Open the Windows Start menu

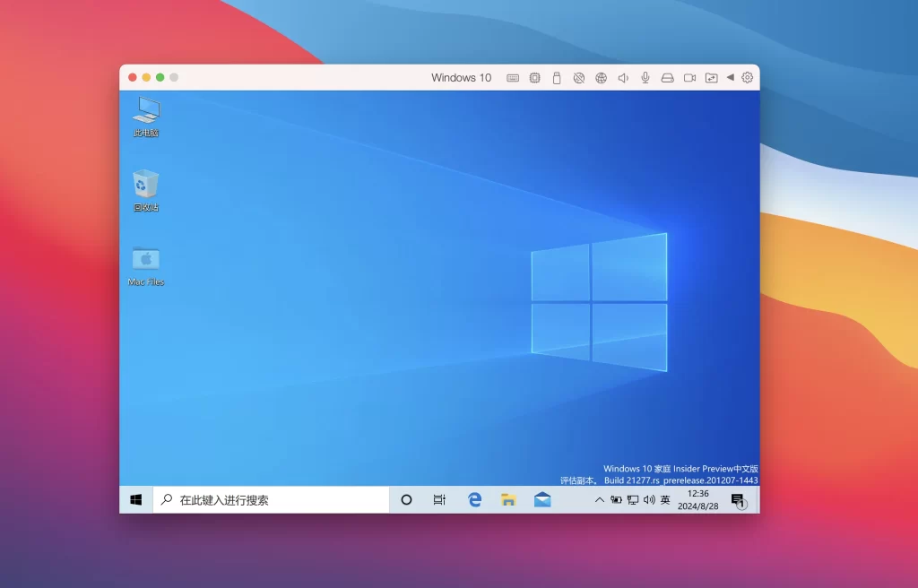tap(136, 499)
